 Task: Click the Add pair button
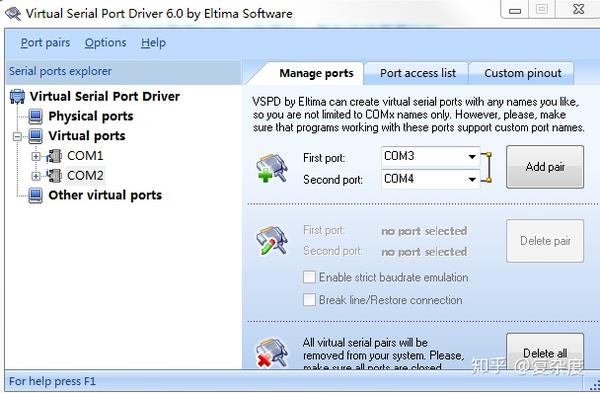click(x=545, y=167)
